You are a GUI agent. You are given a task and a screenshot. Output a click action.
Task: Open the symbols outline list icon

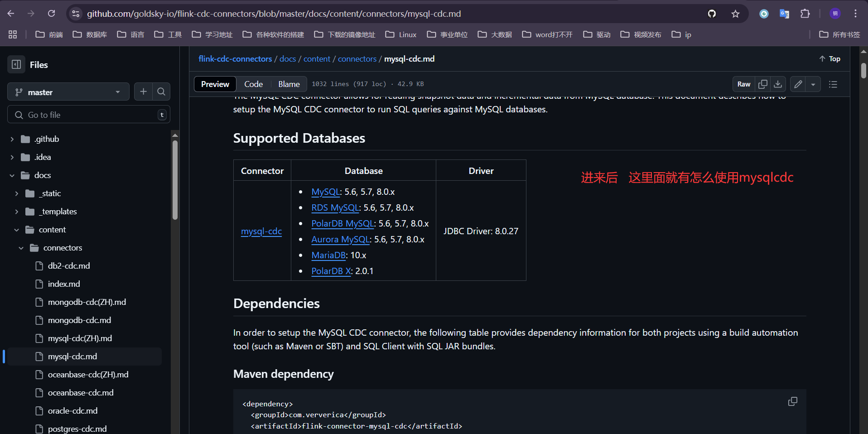(833, 84)
